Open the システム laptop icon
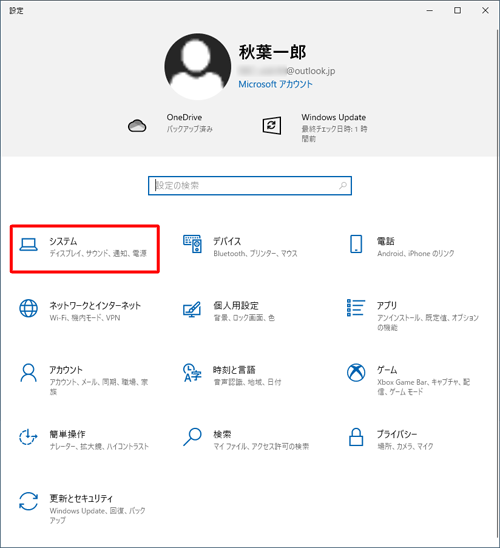The width and height of the screenshot is (500, 548). click(x=28, y=245)
